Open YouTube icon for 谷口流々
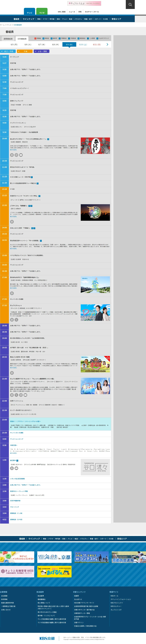The height and width of the screenshot is (644, 146). [16, 468]
